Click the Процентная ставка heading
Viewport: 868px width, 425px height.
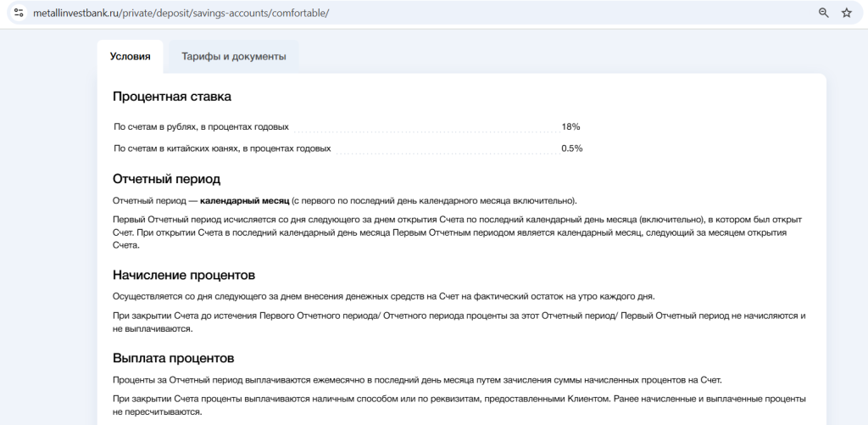click(x=172, y=97)
